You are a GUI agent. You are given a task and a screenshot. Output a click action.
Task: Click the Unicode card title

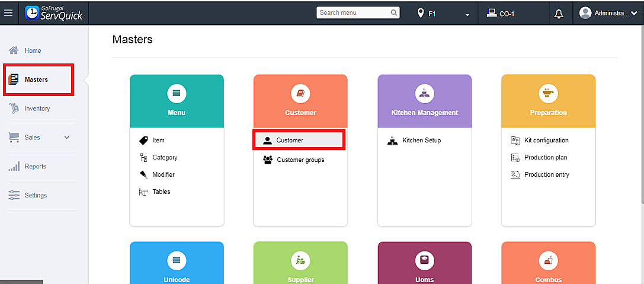[x=177, y=279]
